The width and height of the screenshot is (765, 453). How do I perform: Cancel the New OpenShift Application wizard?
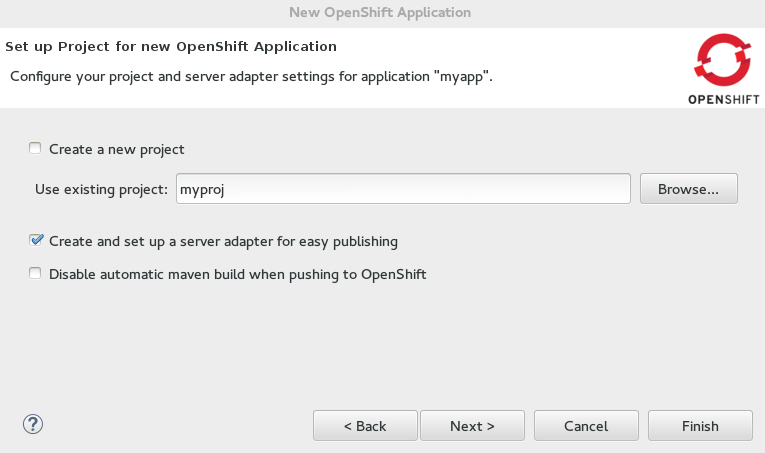(586, 426)
